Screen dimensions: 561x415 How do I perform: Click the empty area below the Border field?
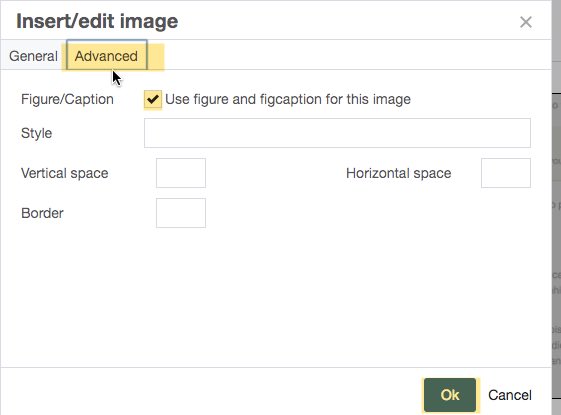[275, 297]
